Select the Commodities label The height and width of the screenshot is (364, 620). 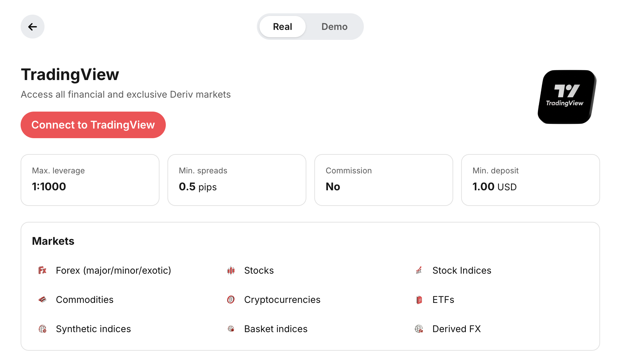(x=84, y=300)
